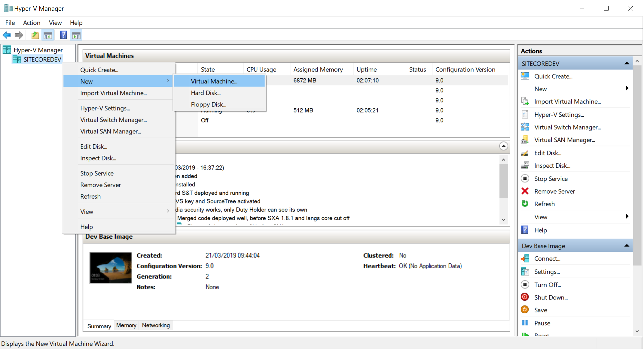Click the Pause icon in Actions pane
This screenshot has width=644, height=349.
[x=525, y=323]
